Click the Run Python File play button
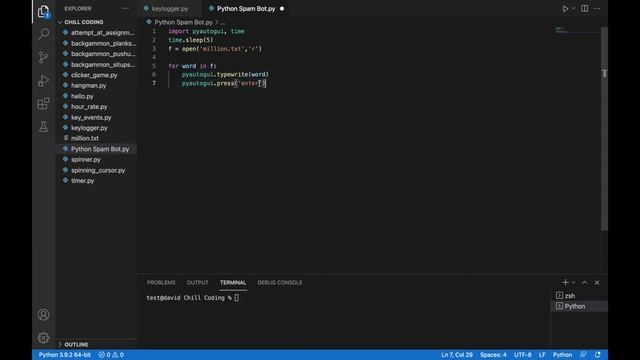The image size is (640, 360). [x=565, y=9]
